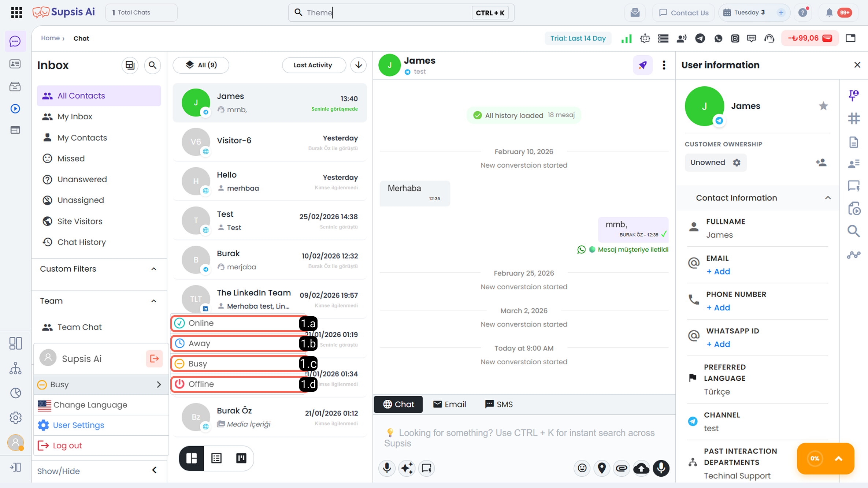Set status to Busy in submenu
The image size is (868, 488).
[x=239, y=364]
